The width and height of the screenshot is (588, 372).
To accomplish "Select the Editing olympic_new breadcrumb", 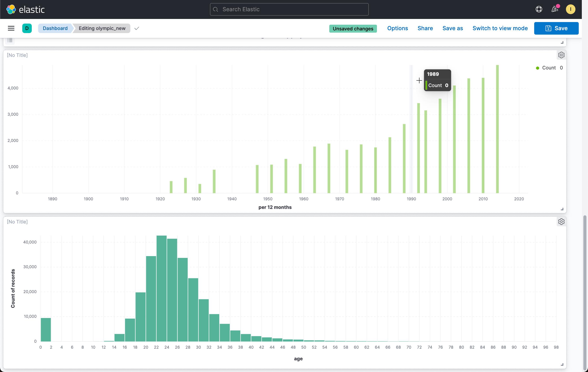I will 102,28.
